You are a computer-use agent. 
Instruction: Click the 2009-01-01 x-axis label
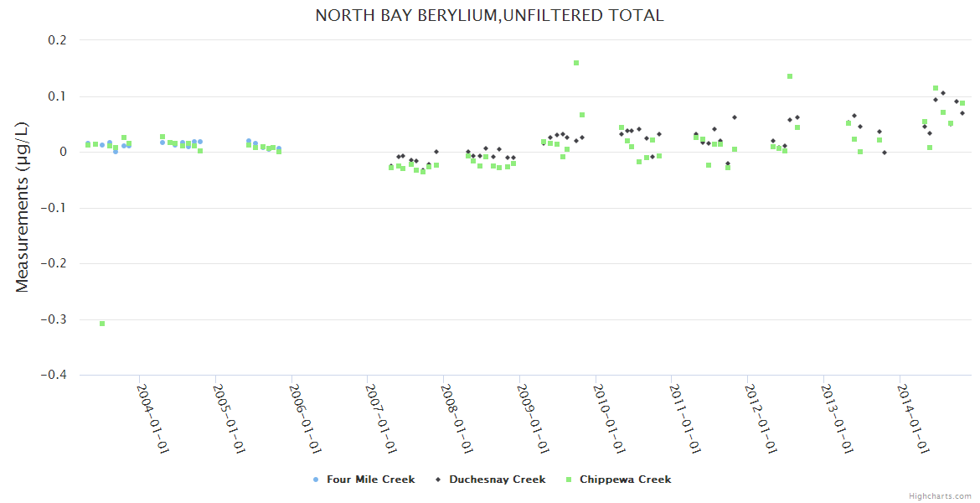point(533,417)
